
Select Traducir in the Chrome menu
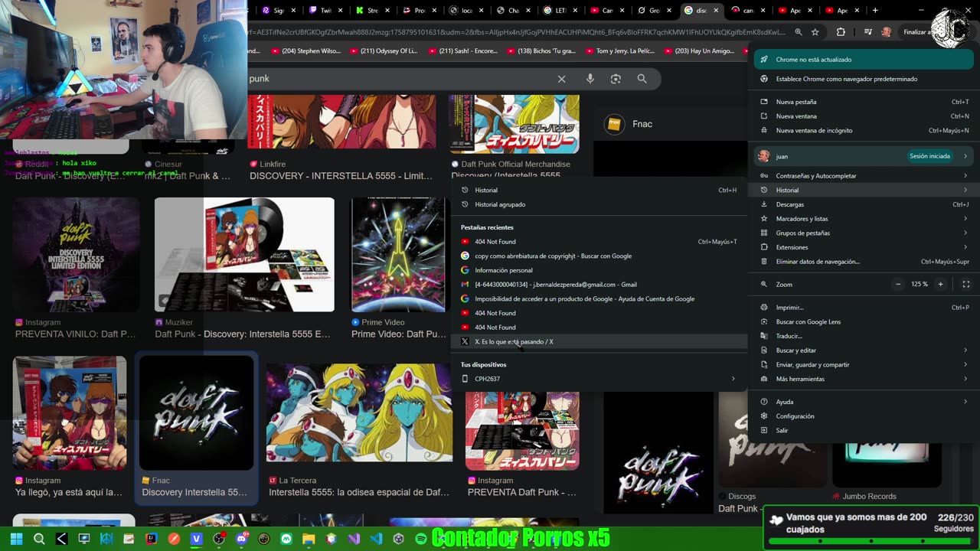[x=864, y=336]
